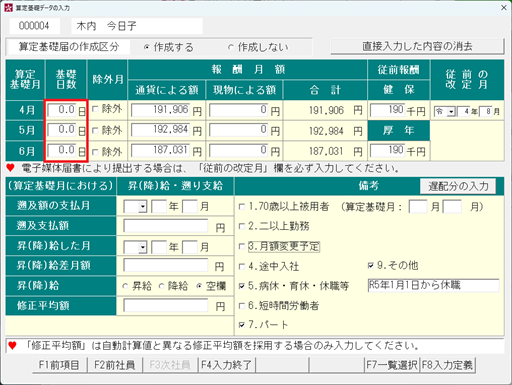512x385 pixels.
Task: Click 5月 合計 value 192,984
Action: tap(326, 131)
